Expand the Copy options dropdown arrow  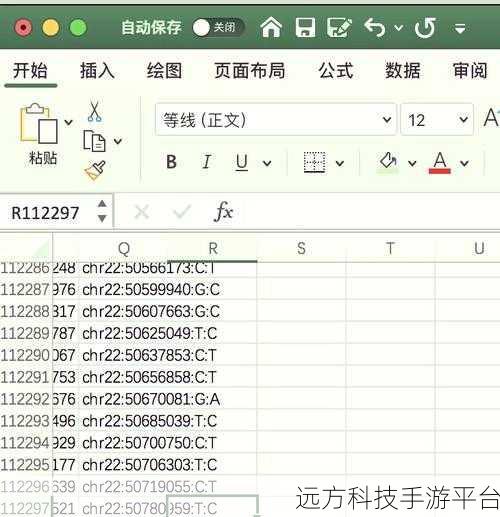118,141
